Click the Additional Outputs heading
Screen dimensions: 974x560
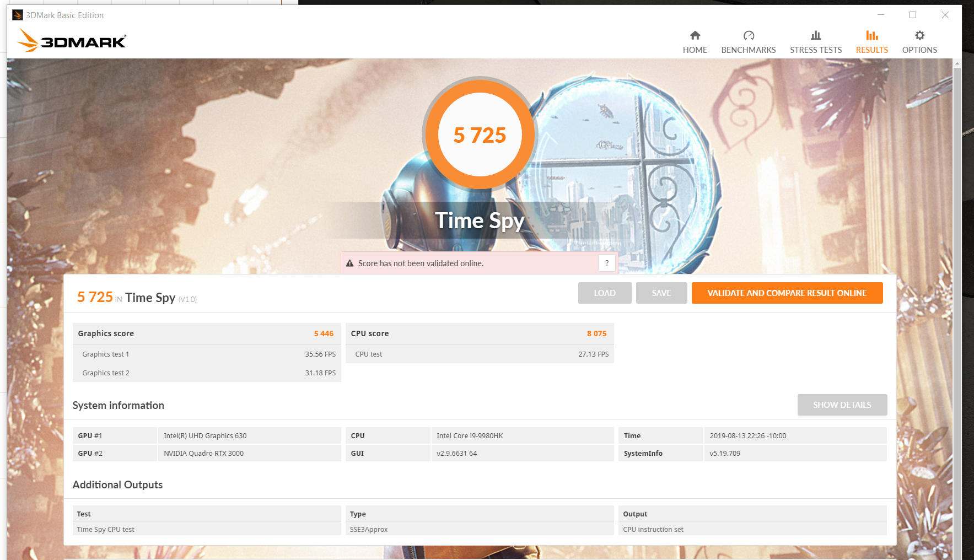pyautogui.click(x=117, y=484)
